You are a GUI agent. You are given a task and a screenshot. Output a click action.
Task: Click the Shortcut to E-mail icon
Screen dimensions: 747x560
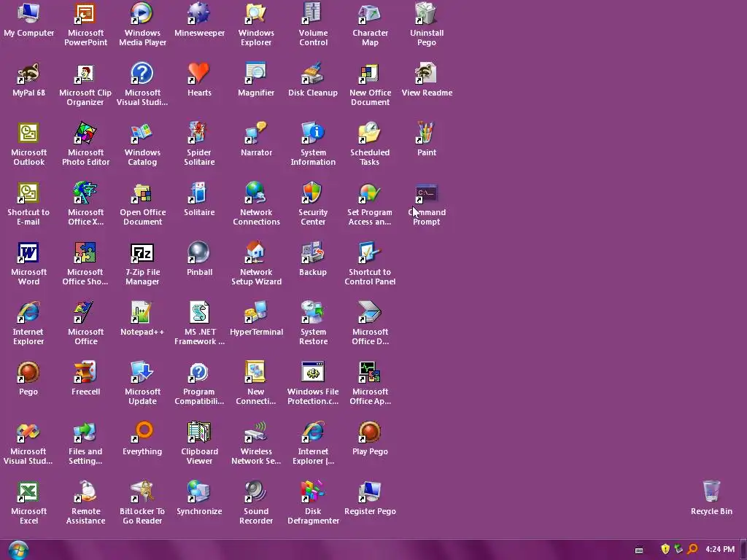click(28, 193)
